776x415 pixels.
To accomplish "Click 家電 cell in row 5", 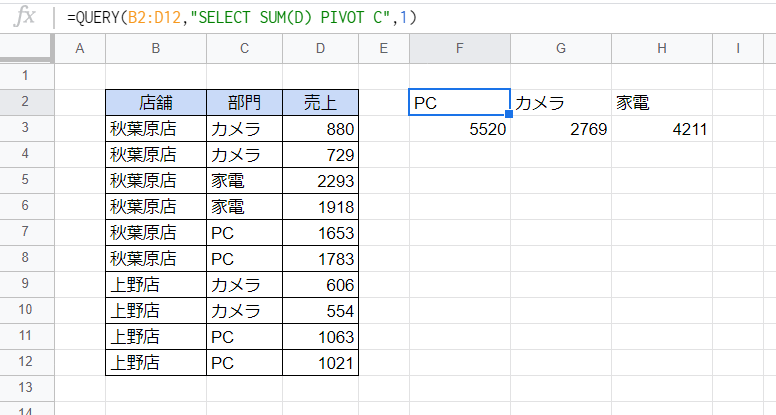I will click(244, 181).
